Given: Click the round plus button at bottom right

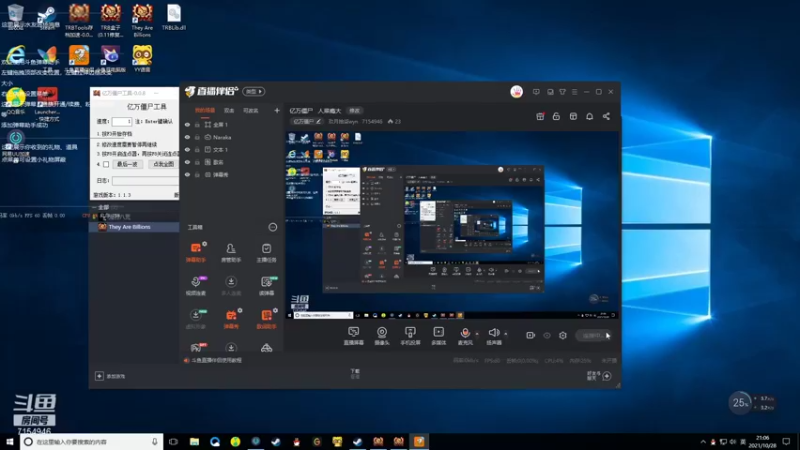Looking at the screenshot, I should coord(607,376).
